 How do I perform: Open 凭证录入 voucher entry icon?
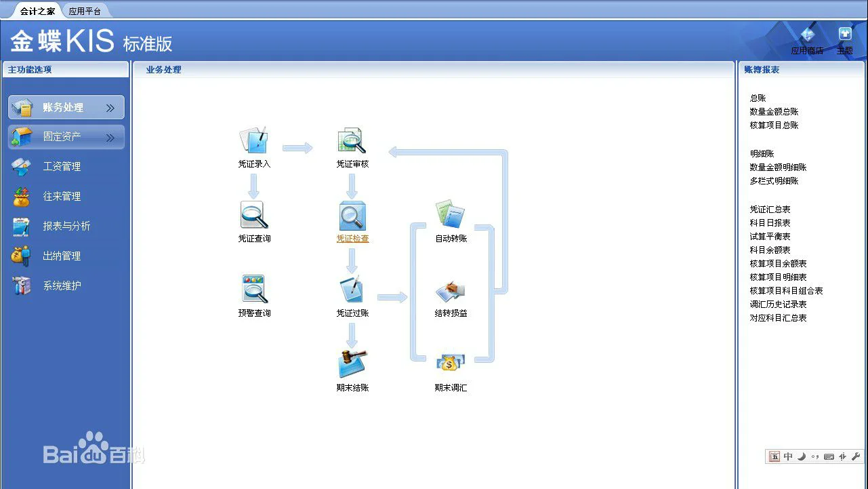point(254,140)
